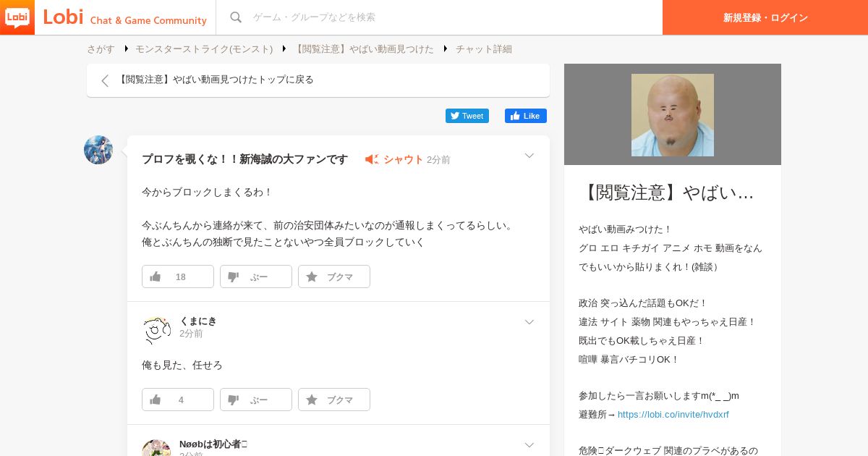Screen dimensions: 868x456
Task: Open the lobi.co/invite/hvdxrf link
Action: pos(673,415)
